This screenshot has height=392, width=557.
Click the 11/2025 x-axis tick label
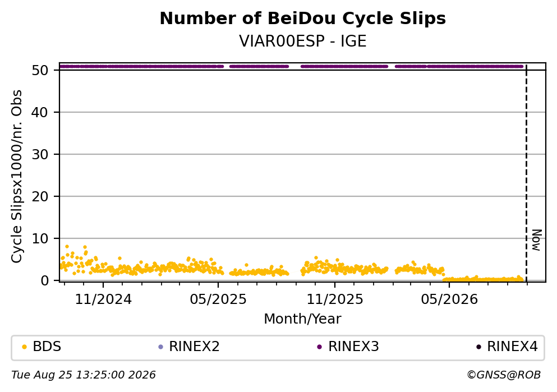335,299
